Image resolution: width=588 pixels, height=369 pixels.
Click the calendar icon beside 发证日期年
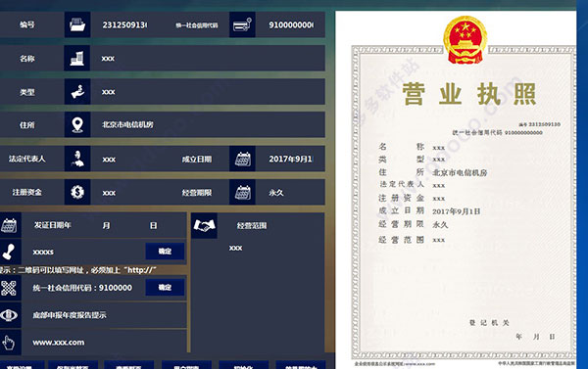point(9,225)
